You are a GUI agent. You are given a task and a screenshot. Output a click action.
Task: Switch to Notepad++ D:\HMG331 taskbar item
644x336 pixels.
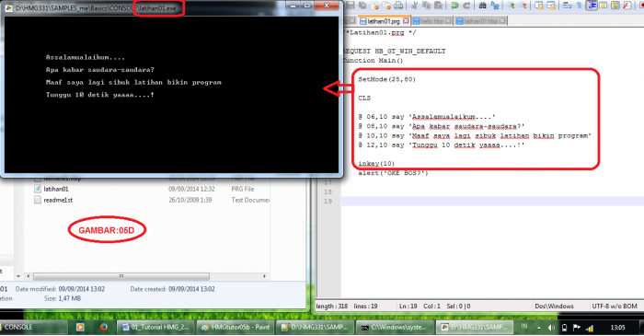click(315, 327)
